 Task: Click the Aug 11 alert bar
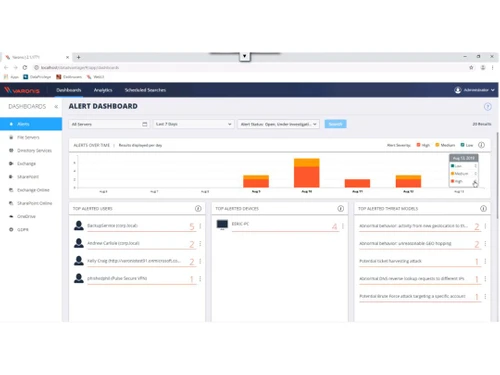pos(357,183)
